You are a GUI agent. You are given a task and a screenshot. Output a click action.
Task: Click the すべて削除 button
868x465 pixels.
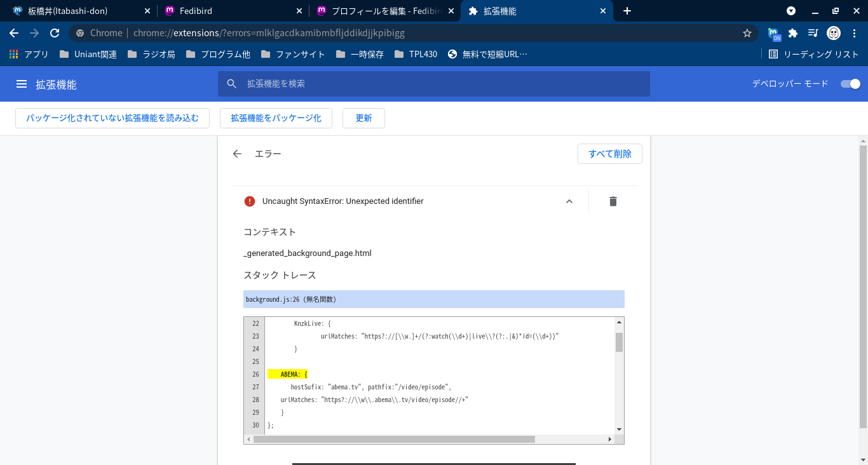[609, 154]
